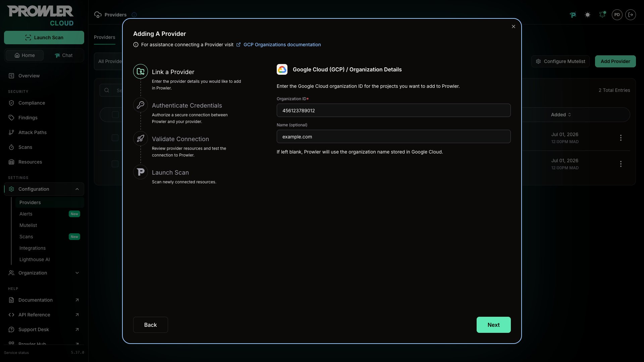Select Providers under Configuration
The height and width of the screenshot is (362, 644).
click(50, 202)
